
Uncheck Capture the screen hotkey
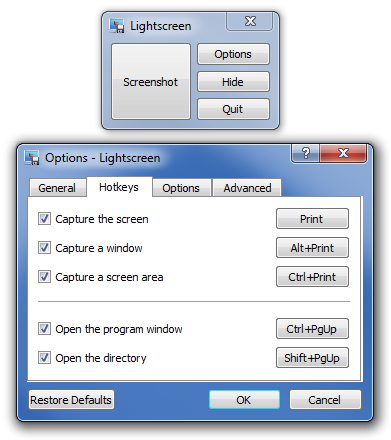44,219
